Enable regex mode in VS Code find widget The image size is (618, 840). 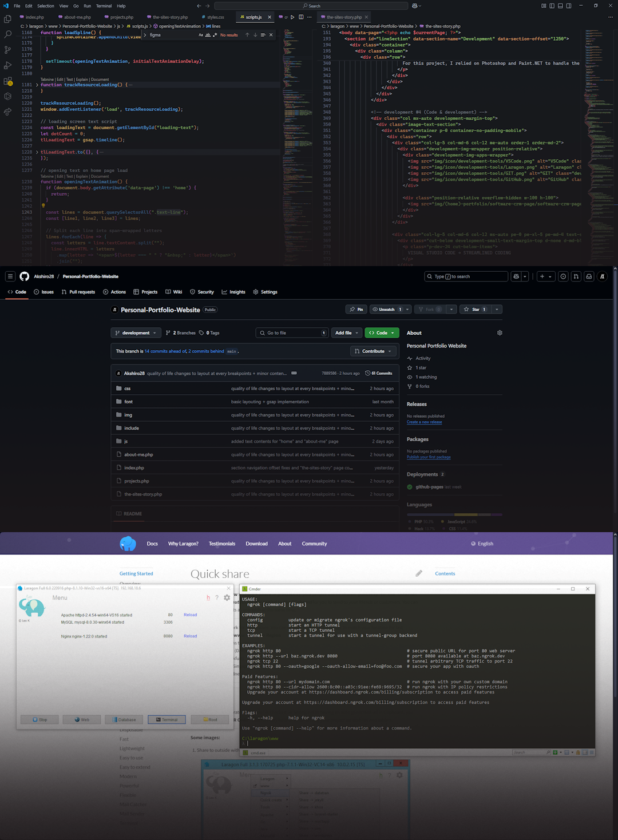tap(215, 34)
